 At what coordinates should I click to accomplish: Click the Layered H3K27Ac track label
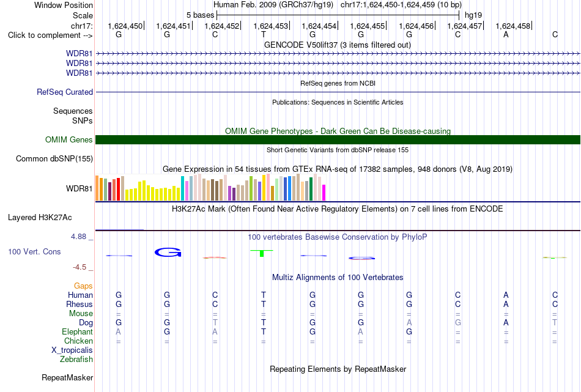click(40, 218)
